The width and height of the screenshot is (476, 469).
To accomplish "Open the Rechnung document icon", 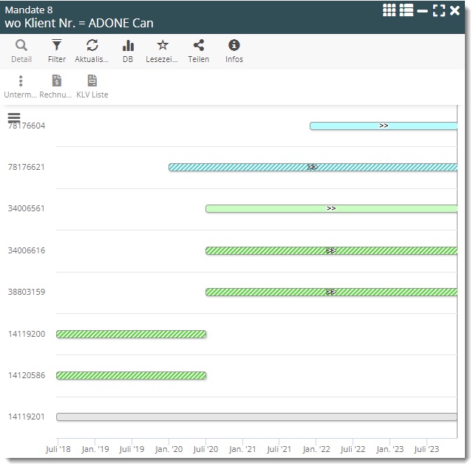I will pyautogui.click(x=56, y=81).
